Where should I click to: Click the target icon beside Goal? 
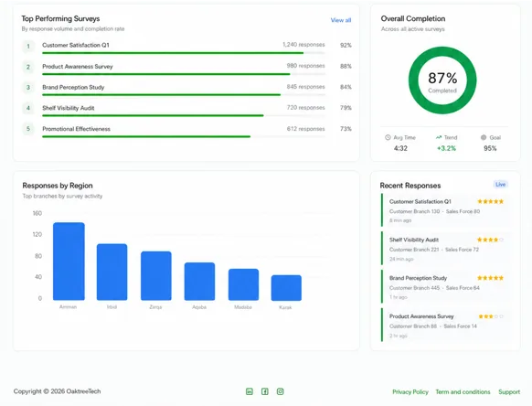[x=484, y=137]
